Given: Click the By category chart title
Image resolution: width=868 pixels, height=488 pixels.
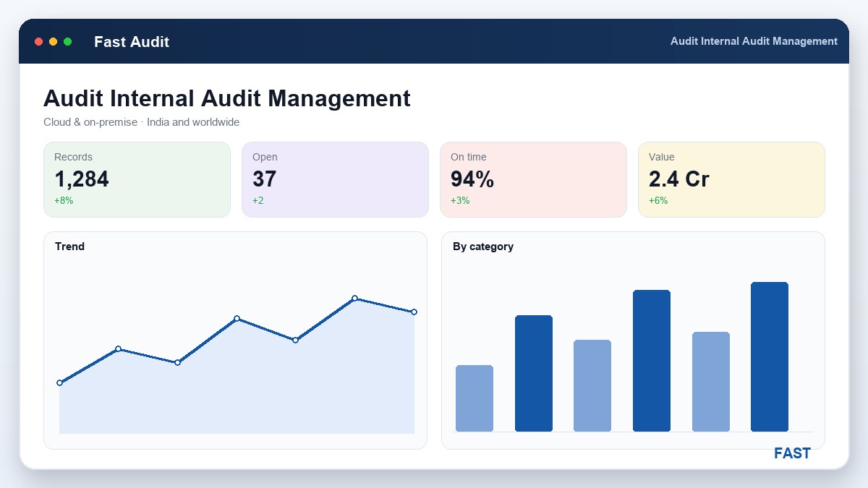Looking at the screenshot, I should tap(483, 247).
